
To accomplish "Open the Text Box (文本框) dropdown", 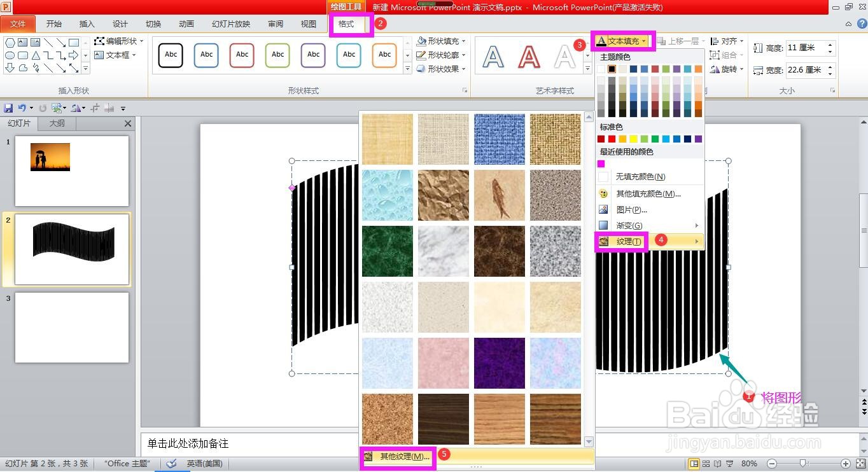I will [x=115, y=55].
